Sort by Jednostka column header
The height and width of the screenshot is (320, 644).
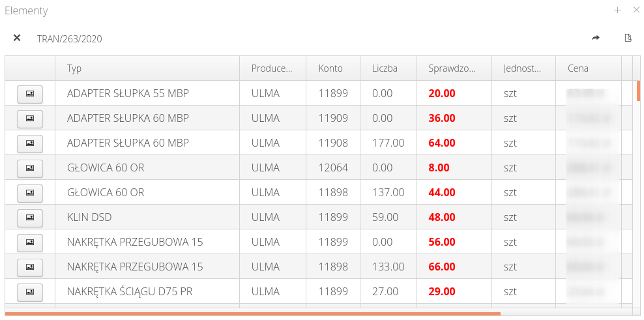523,68
